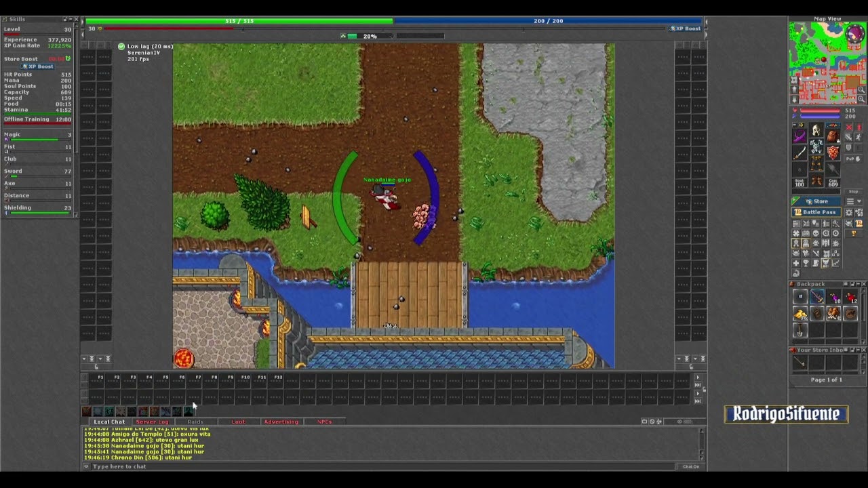This screenshot has height=488, width=868.
Task: Select the purple potion stack of 18
Action: click(x=833, y=298)
